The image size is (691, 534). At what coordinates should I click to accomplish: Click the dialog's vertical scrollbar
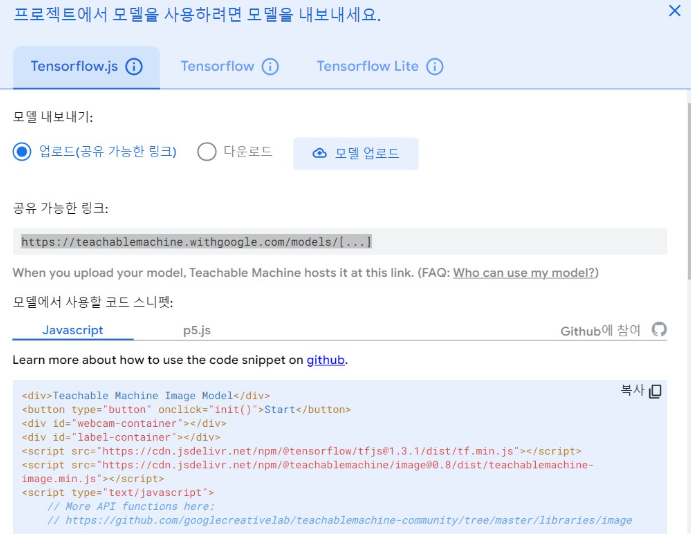click(x=688, y=191)
